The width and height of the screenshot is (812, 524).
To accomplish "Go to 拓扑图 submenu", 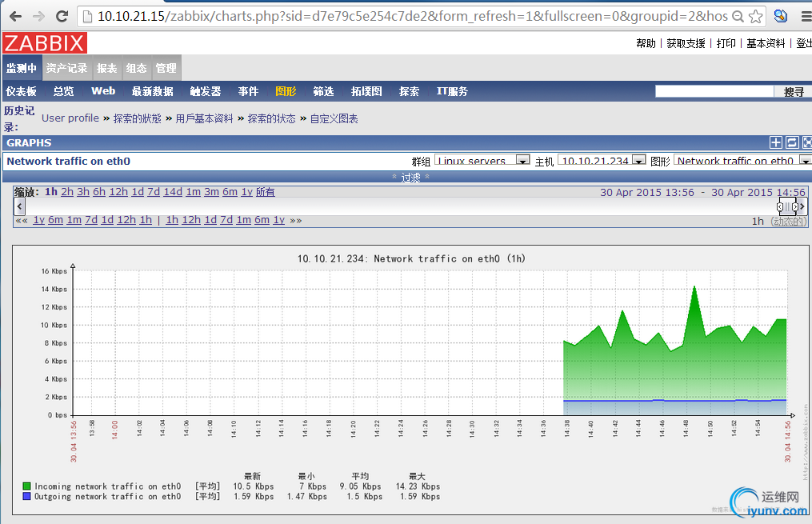I will point(366,92).
